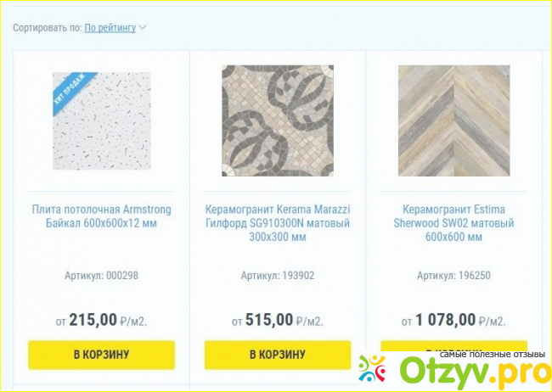Open the Керамогранит Estima Sherwood SW02 link
This screenshot has height=392, width=552.
tap(453, 223)
